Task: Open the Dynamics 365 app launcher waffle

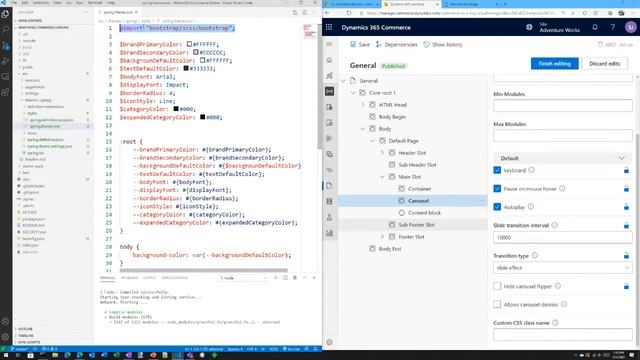Action: pyautogui.click(x=329, y=27)
